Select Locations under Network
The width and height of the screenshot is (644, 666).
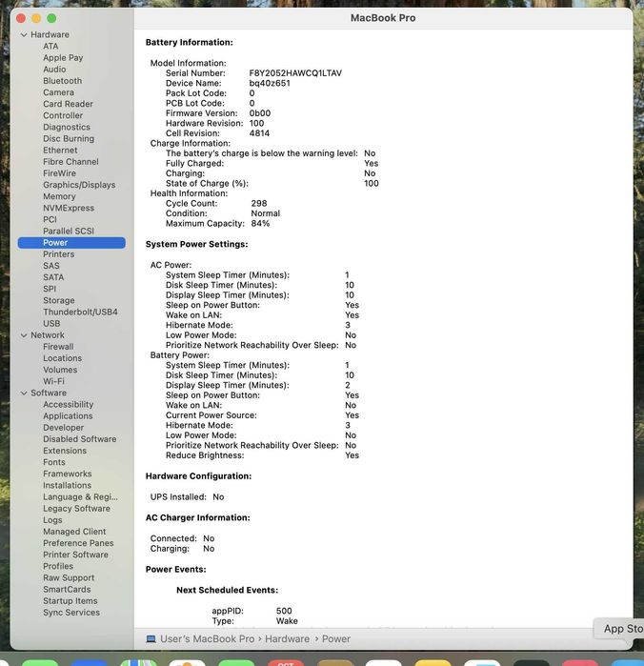63,358
